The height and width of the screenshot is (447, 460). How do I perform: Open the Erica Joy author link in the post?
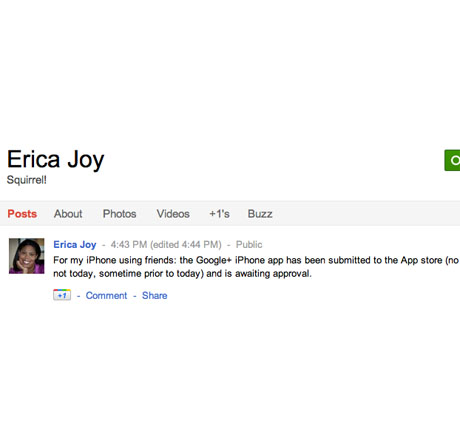pyautogui.click(x=75, y=245)
